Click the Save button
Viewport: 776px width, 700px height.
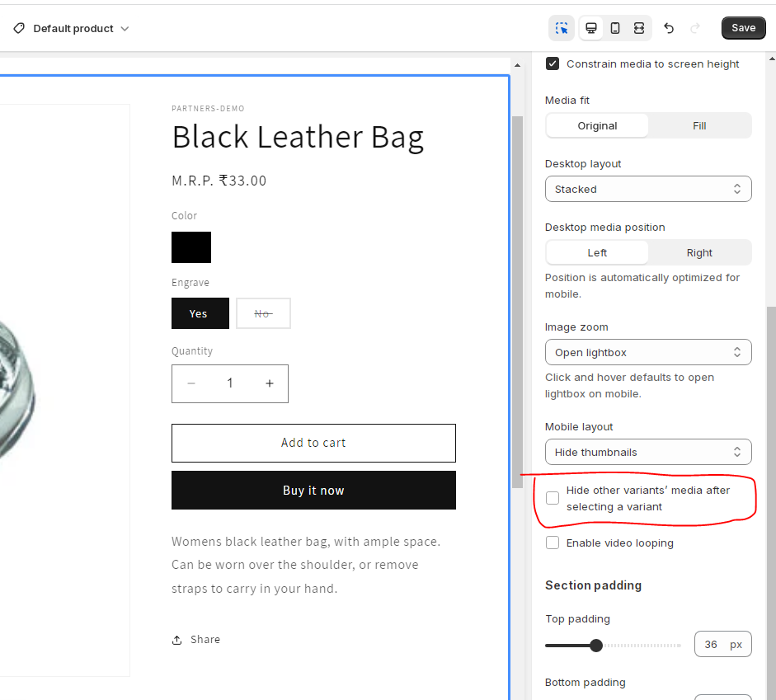click(743, 28)
